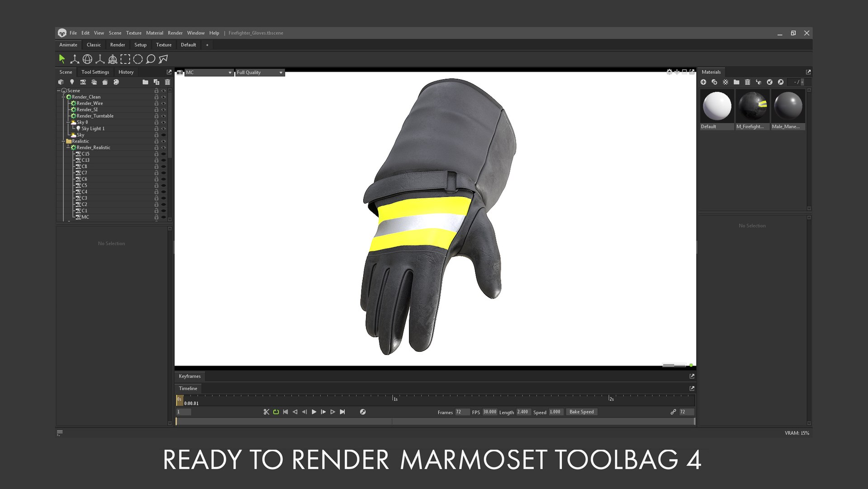Screen dimensions: 868x489
Task: Open the Material menu
Action: (x=154, y=33)
